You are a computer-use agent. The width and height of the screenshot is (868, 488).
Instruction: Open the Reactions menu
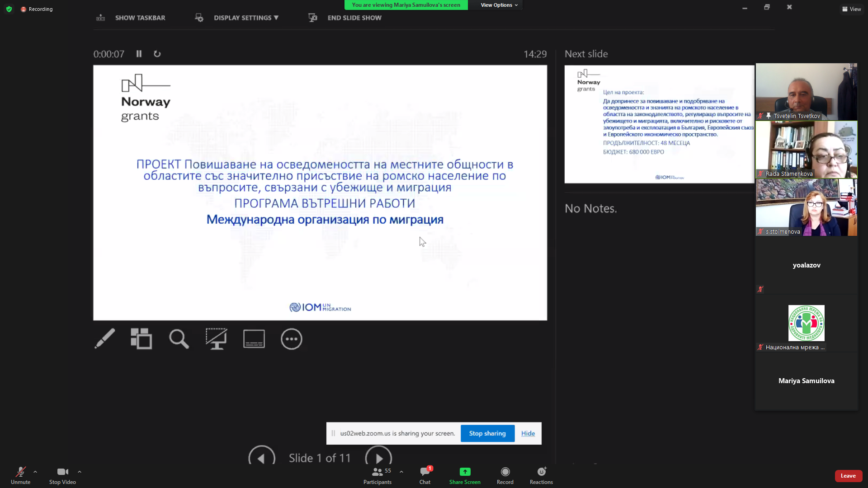pos(541,476)
